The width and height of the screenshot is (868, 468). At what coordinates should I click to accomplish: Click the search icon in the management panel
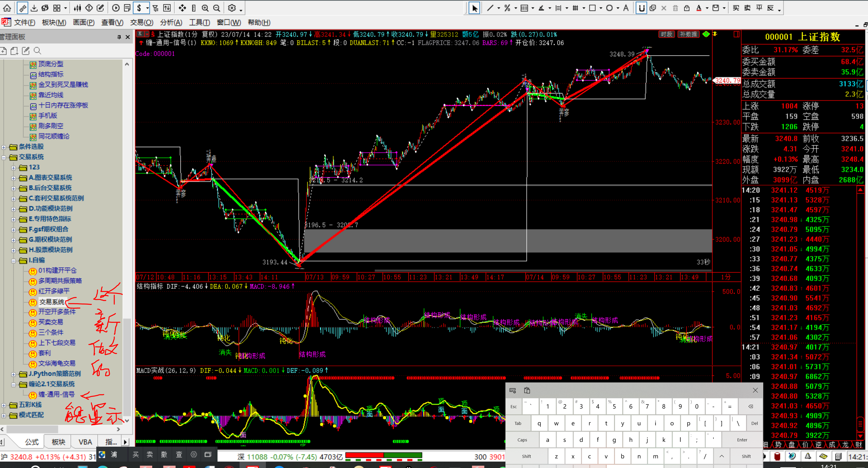coord(37,51)
